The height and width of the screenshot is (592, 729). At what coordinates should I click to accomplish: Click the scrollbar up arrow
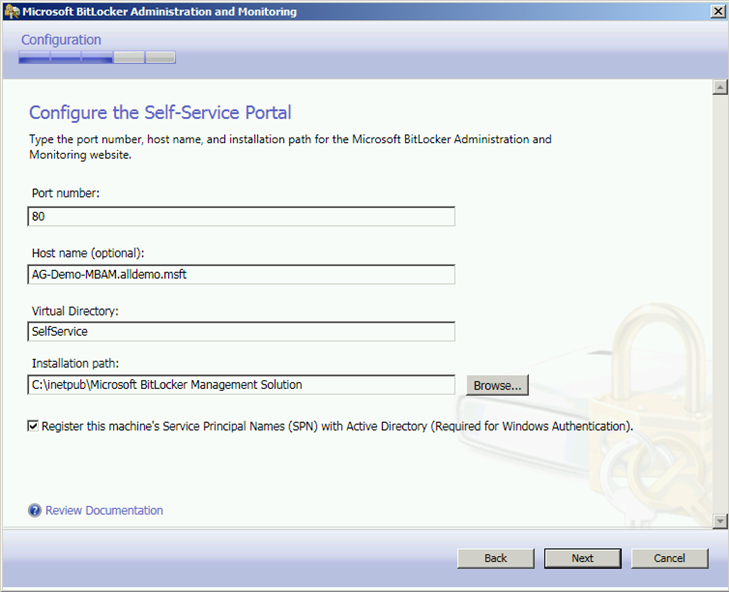[720, 87]
